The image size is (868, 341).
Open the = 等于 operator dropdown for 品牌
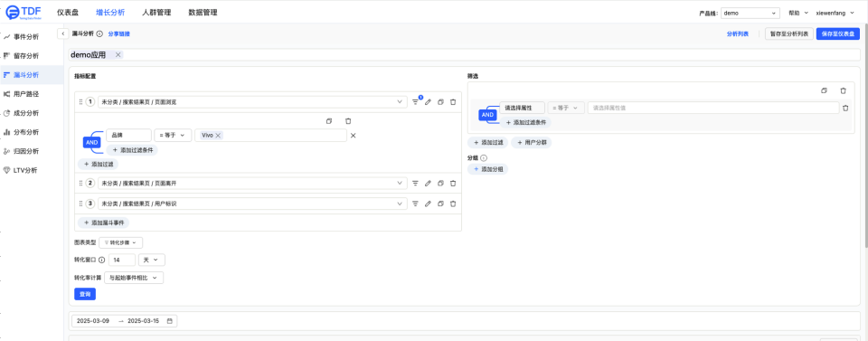pyautogui.click(x=173, y=135)
